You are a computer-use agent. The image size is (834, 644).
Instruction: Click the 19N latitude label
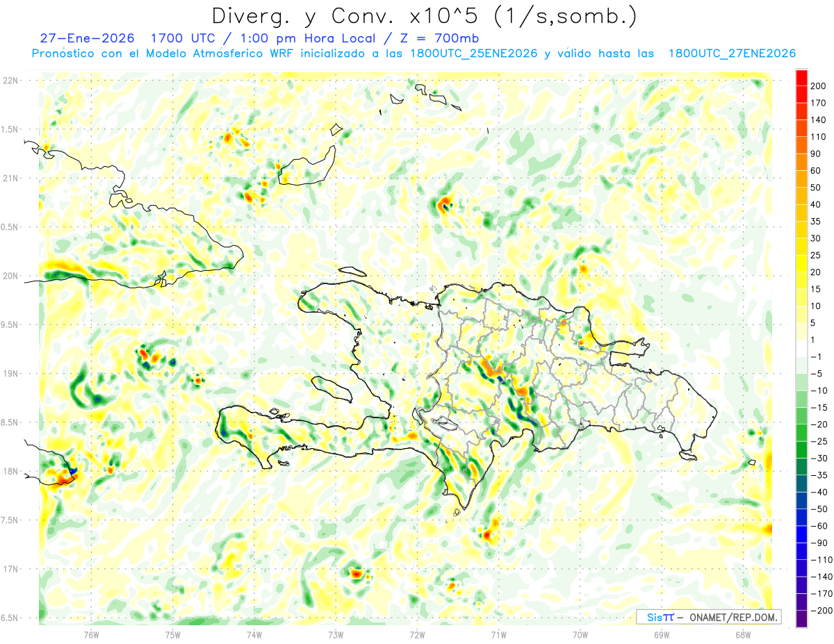10,373
